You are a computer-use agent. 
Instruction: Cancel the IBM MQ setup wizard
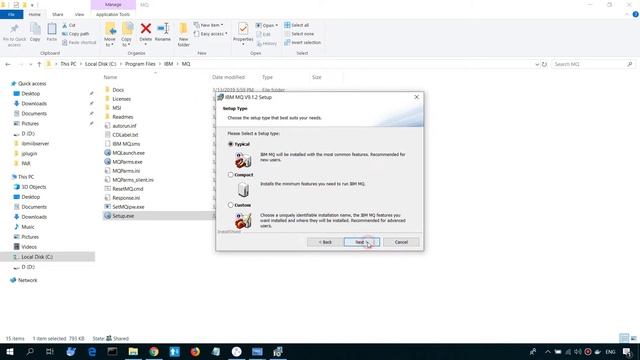click(x=401, y=242)
